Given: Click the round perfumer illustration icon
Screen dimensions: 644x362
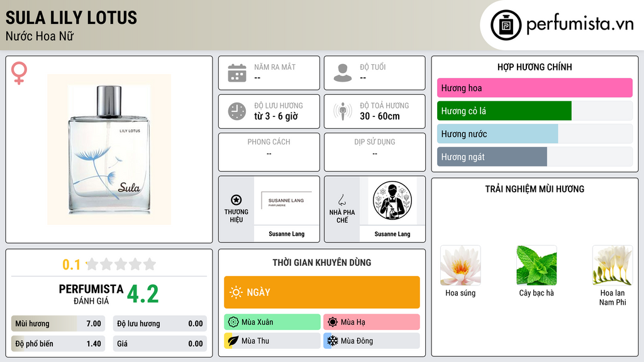Looking at the screenshot, I should (x=392, y=200).
